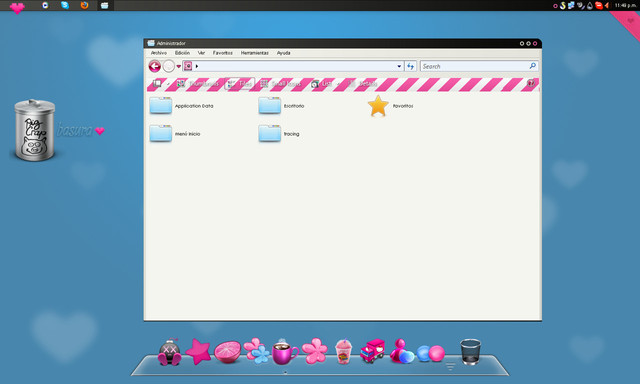Screen dimensions: 640x384
Task: Click the pink Hello Kitty truck dock icon
Action: (373, 351)
